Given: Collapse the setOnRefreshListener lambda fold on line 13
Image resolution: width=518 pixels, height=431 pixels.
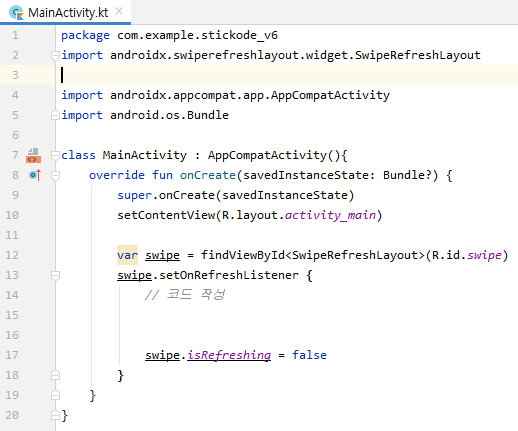Looking at the screenshot, I should pyautogui.click(x=55, y=275).
